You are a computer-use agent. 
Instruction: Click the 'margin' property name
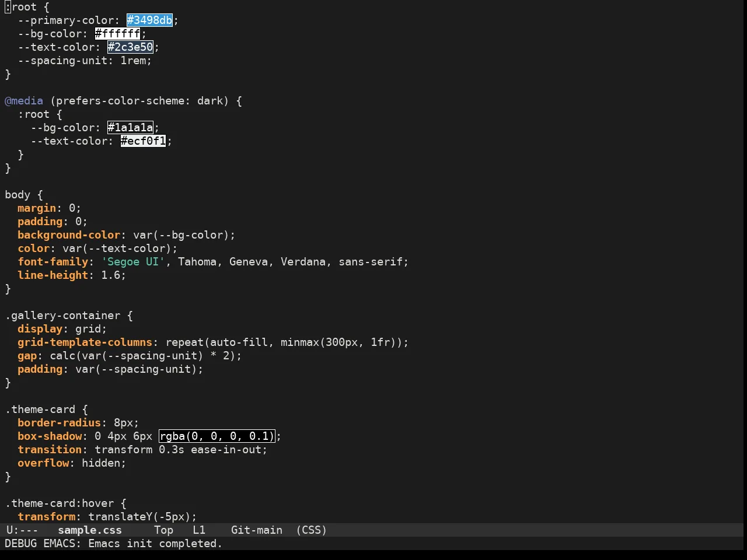[37, 208]
